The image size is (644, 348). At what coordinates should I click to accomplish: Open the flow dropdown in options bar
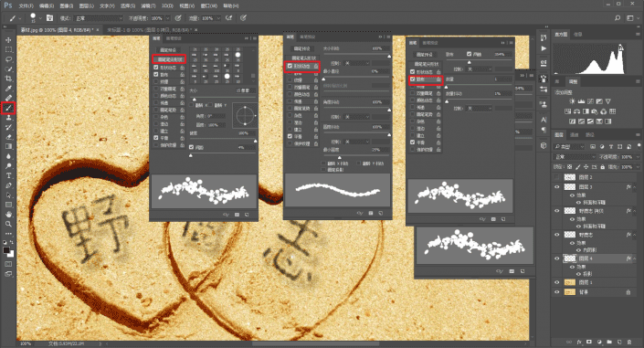tap(218, 18)
